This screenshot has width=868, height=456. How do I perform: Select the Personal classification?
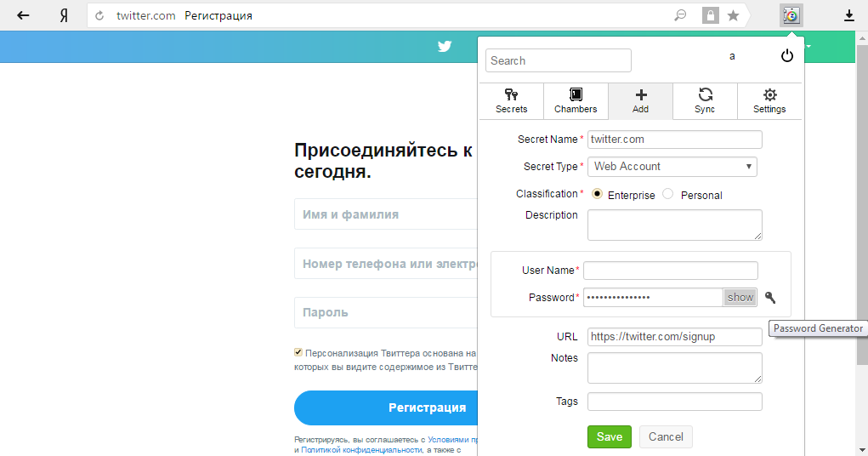coord(668,194)
